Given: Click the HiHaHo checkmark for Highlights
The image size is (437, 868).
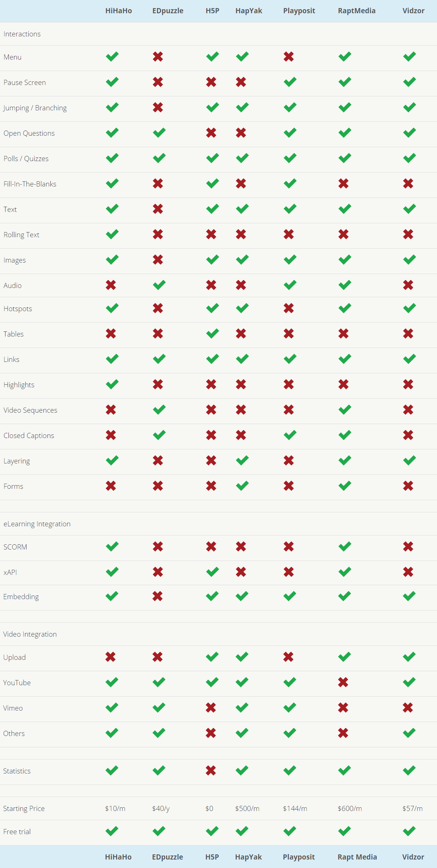Looking at the screenshot, I should (112, 384).
